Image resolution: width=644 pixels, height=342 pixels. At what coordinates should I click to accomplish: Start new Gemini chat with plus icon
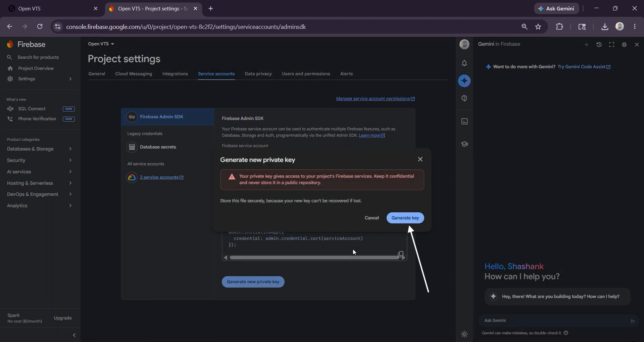pos(586,45)
